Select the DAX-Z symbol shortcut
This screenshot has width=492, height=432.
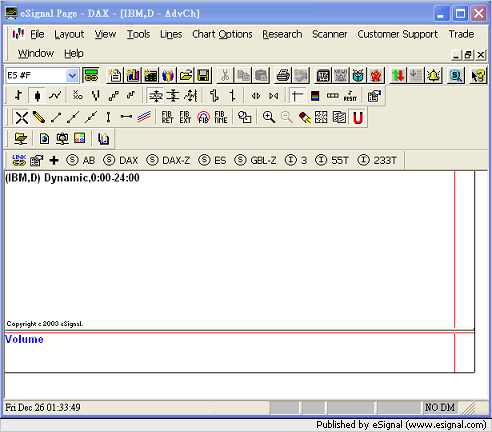point(168,160)
